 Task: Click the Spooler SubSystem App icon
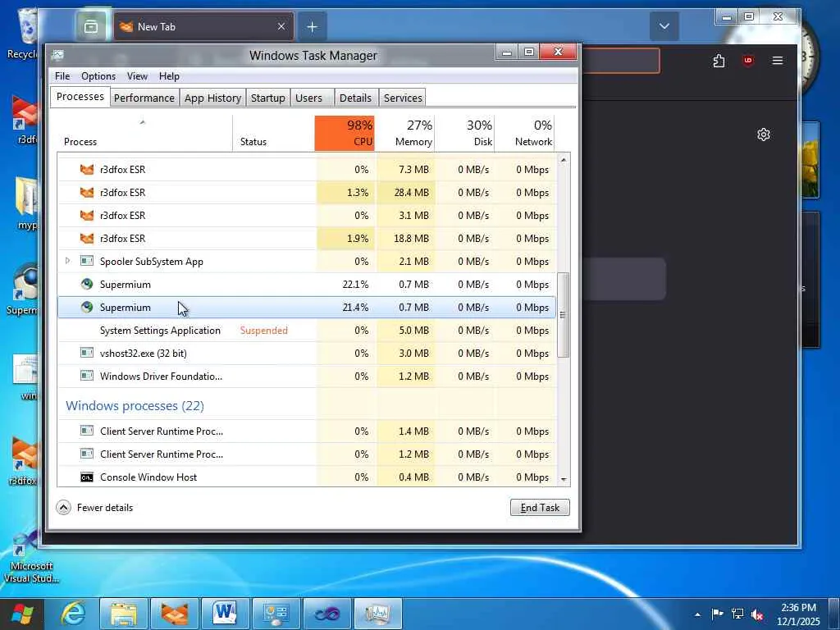tap(87, 261)
